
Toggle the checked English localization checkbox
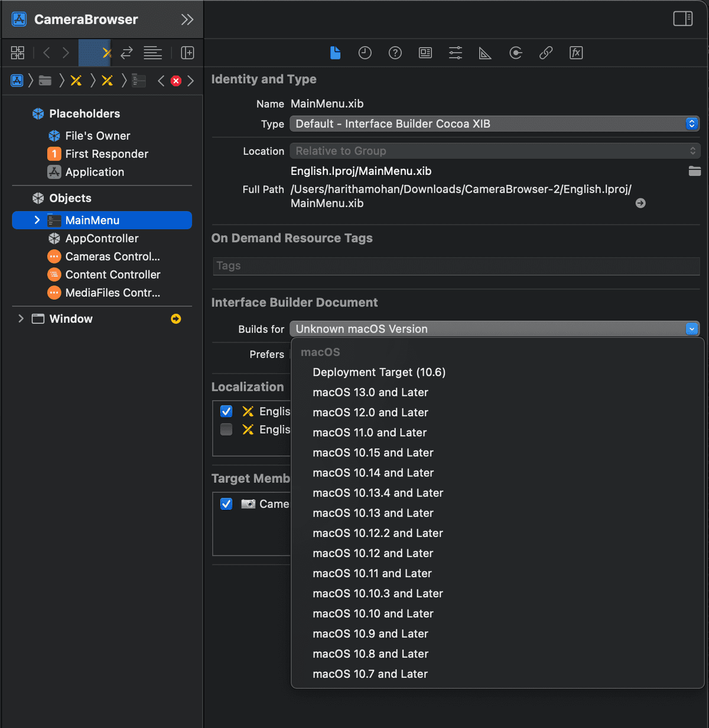(226, 411)
